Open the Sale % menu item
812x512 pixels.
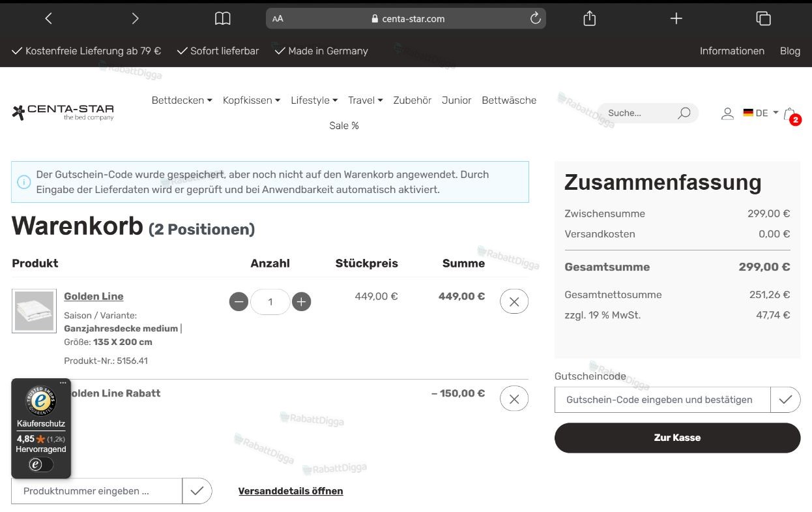[x=344, y=126]
